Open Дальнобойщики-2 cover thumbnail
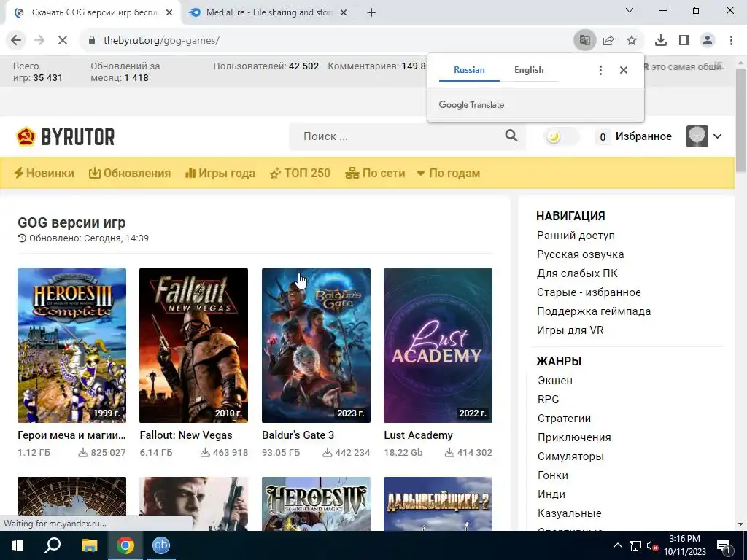This screenshot has height=560, width=747. [x=438, y=504]
